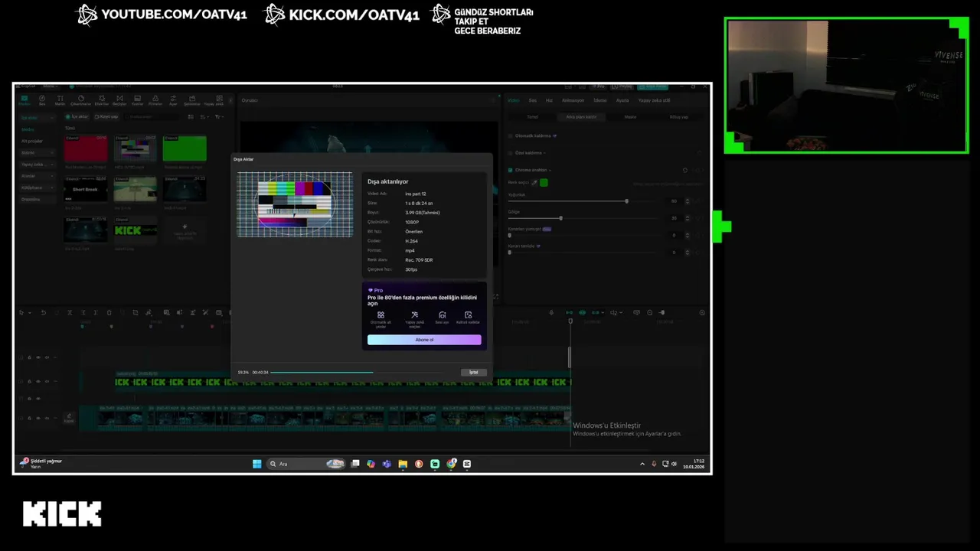Expand the Menü dropdown in CapCut title bar
Image resolution: width=980 pixels, height=551 pixels.
click(50, 86)
